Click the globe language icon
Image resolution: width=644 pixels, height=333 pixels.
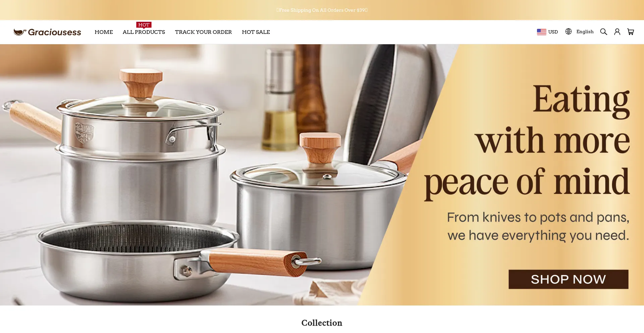pos(569,32)
